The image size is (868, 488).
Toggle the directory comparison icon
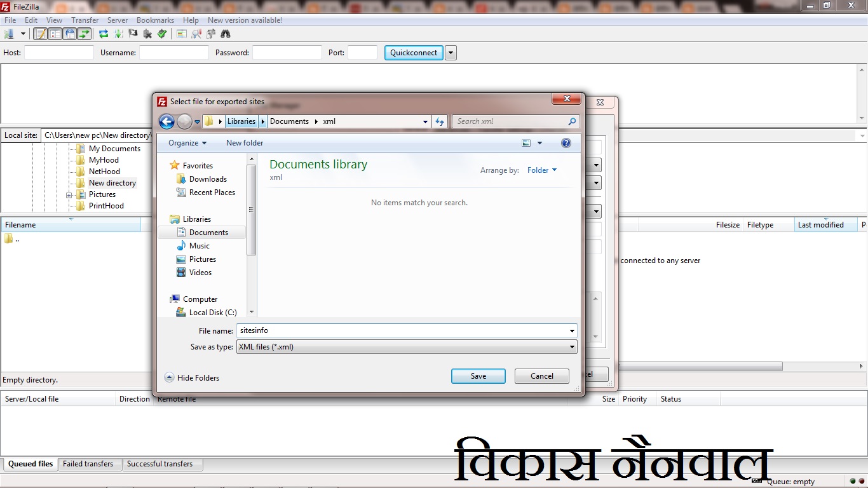click(x=196, y=34)
